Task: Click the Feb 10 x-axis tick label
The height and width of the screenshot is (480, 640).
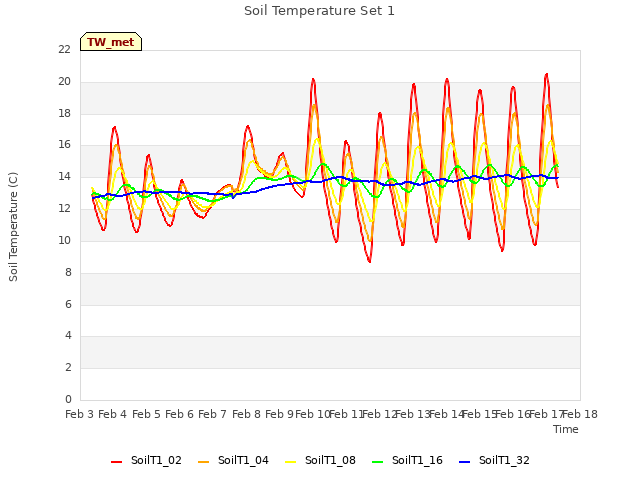Action: pos(313,414)
